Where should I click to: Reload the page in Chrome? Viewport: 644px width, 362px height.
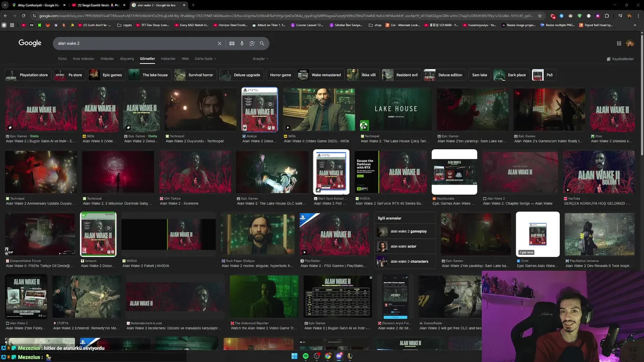pos(24,16)
